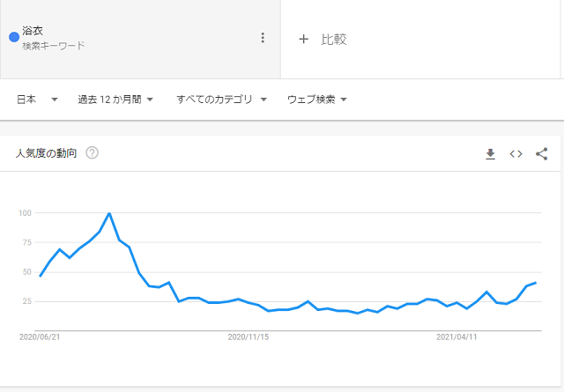The image size is (564, 392).
Task: Download the interest-over-time chart data
Action: [490, 154]
